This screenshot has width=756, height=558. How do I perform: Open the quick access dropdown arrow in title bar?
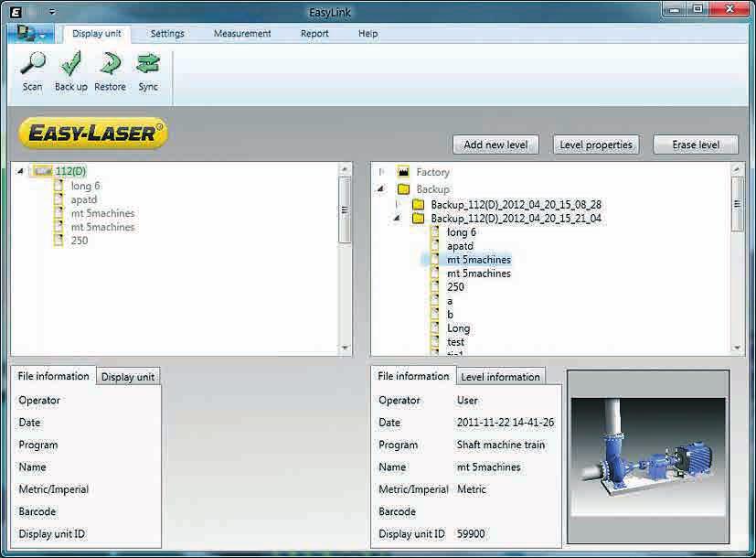(x=51, y=12)
